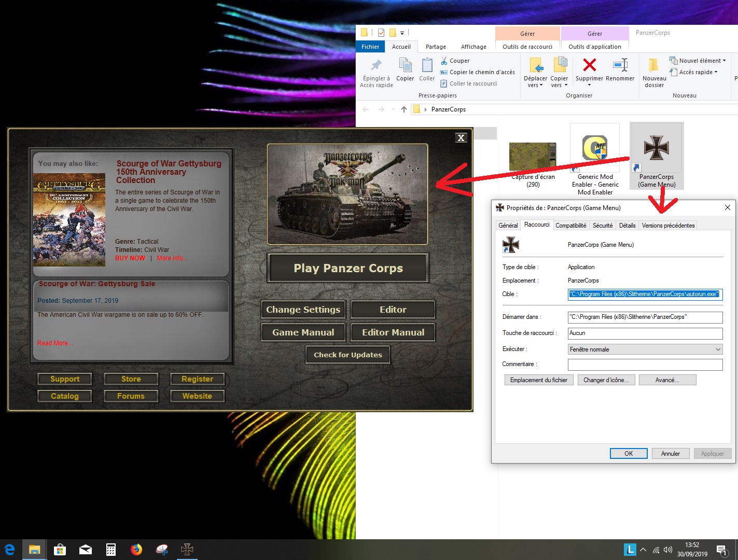
Task: Open Change Settings in game menu
Action: [303, 310]
